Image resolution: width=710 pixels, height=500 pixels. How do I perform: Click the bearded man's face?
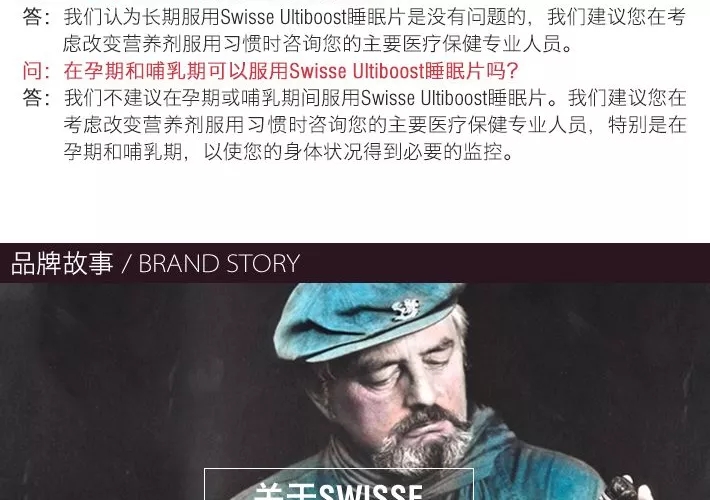pos(394,385)
